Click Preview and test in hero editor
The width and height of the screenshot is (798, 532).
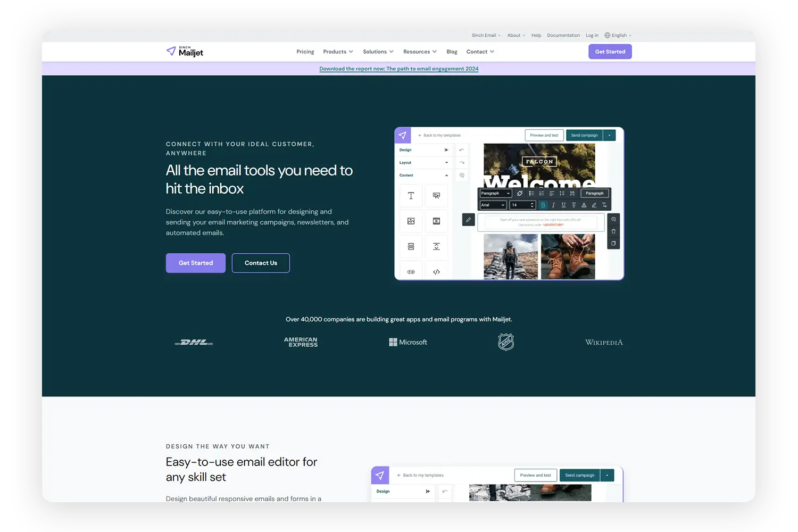[544, 135]
